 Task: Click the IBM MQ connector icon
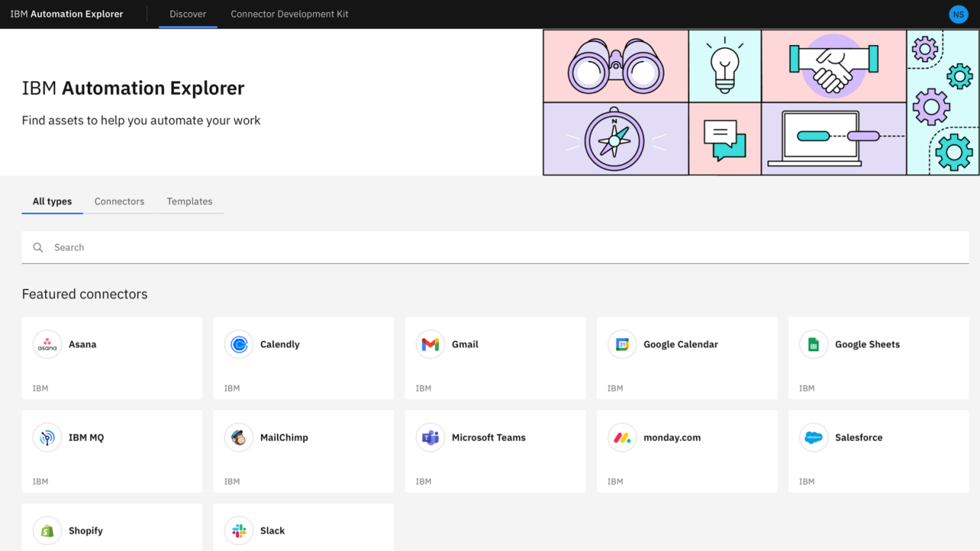(x=47, y=438)
